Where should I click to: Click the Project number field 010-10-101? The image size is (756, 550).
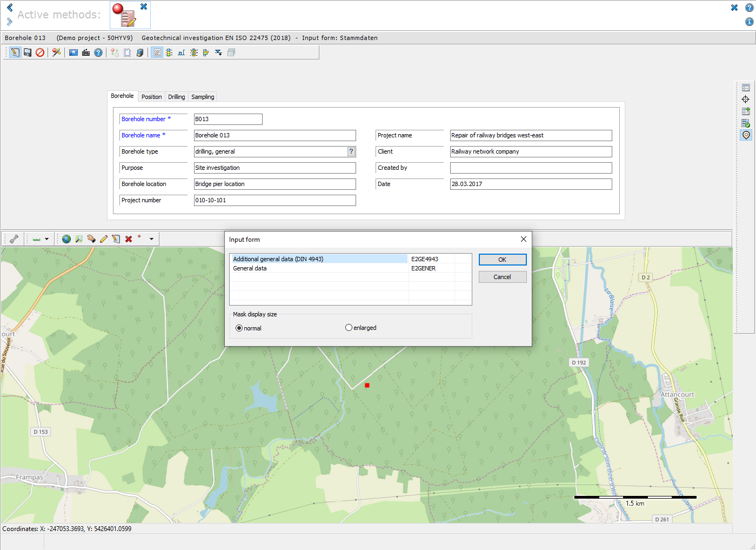[275, 200]
